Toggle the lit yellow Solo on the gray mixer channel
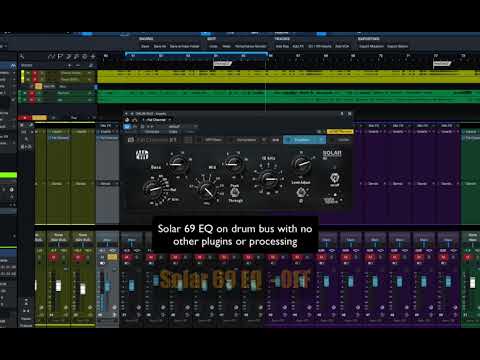The image size is (480, 360). [112, 257]
